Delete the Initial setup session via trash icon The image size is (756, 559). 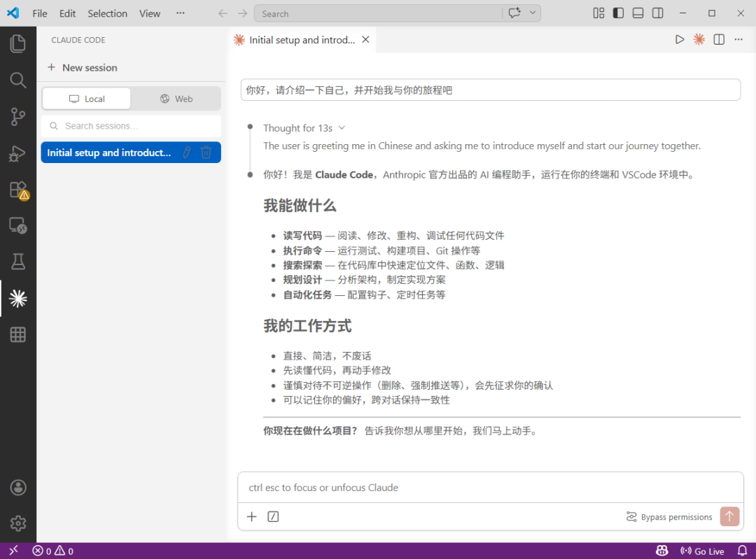[206, 153]
